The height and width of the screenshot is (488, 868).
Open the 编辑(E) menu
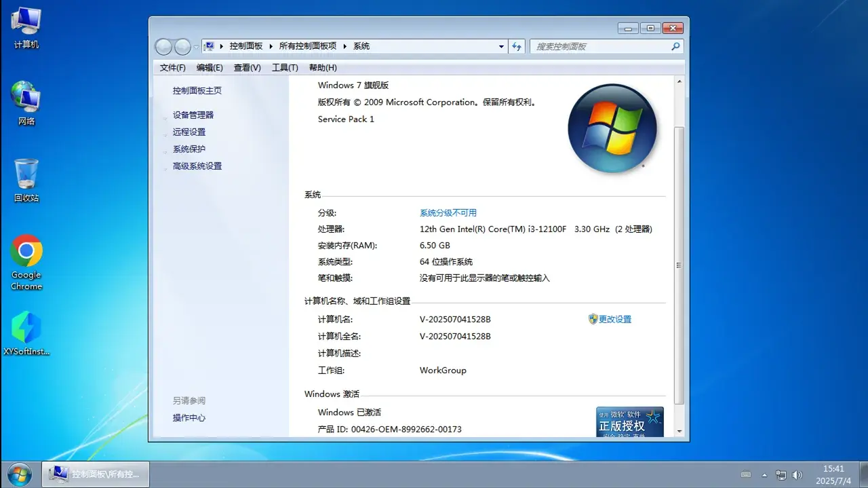pos(210,67)
